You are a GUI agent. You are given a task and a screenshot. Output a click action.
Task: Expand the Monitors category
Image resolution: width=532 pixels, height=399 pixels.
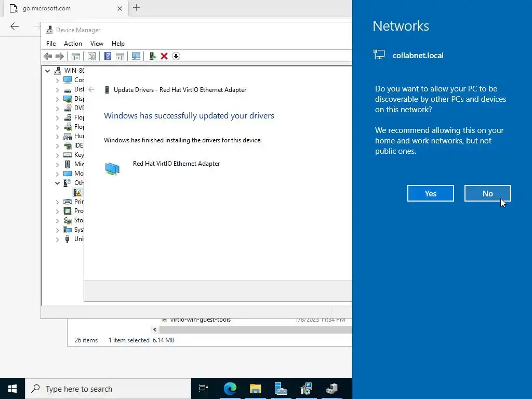point(57,174)
